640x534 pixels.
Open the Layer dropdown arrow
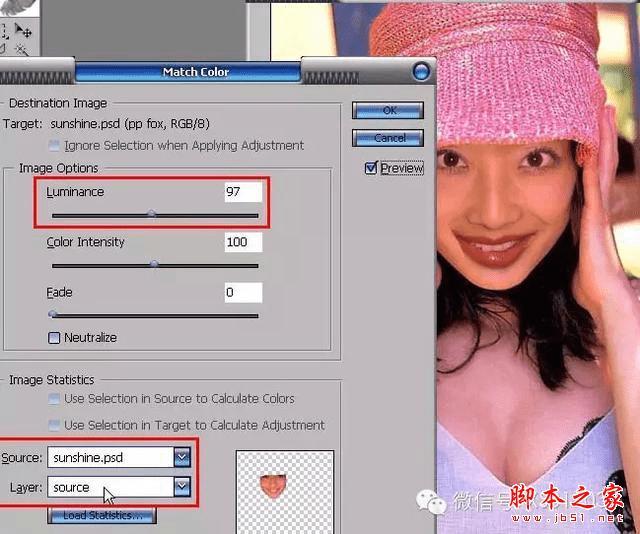tap(182, 487)
